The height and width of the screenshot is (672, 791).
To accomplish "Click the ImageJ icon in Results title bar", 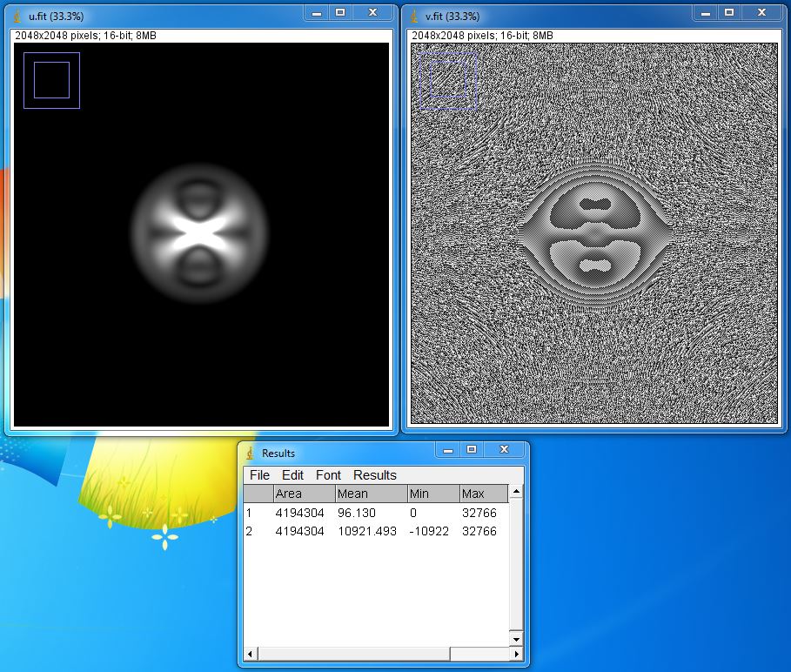I will coord(250,453).
